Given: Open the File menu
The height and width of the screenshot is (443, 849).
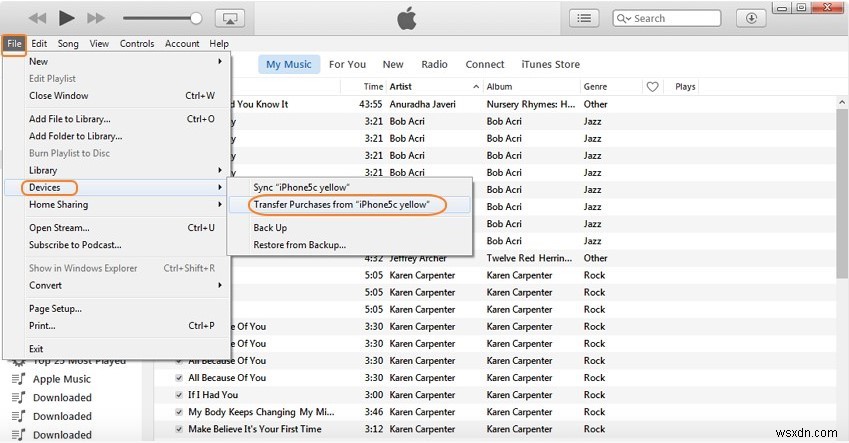Looking at the screenshot, I should 14,44.
